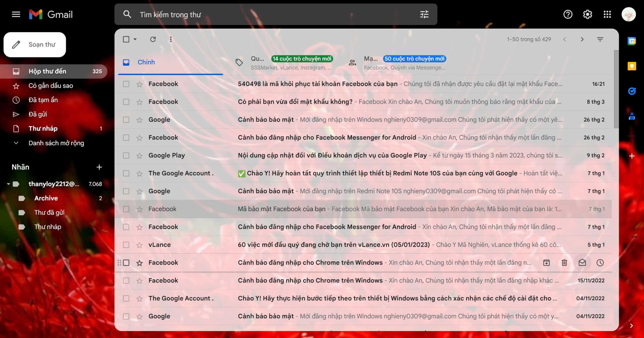Select the 540498 Facebook recovery code email checkbox
The width and height of the screenshot is (644, 338).
point(126,84)
